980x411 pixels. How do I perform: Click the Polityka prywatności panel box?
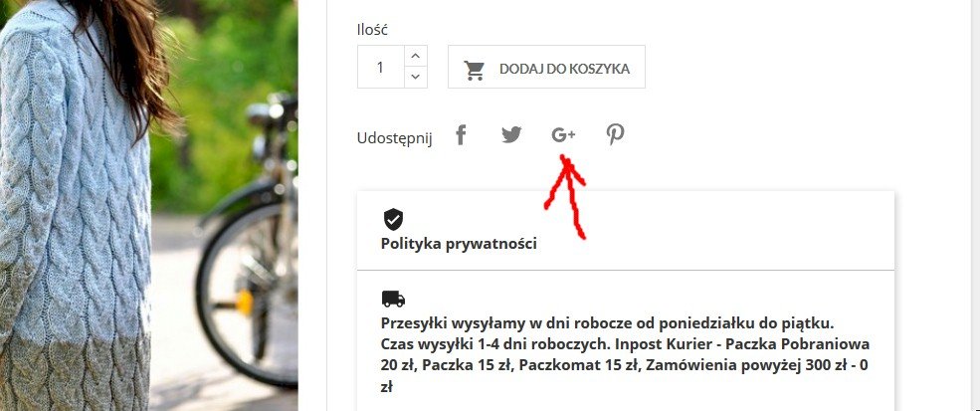coord(626,231)
